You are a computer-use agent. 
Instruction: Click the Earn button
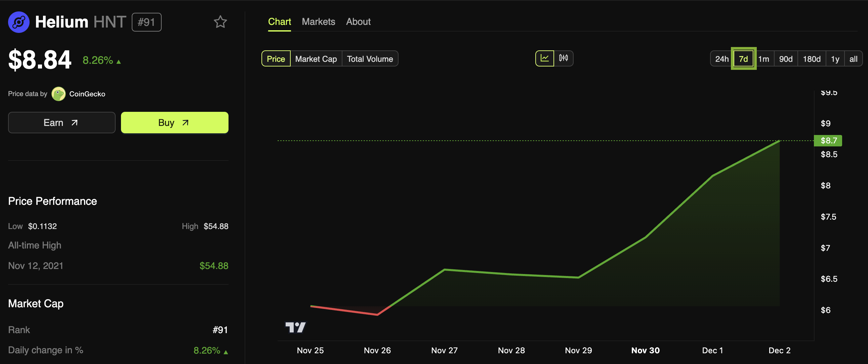pyautogui.click(x=61, y=123)
